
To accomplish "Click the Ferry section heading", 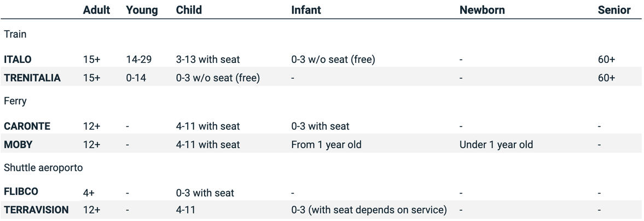I will (x=15, y=101).
